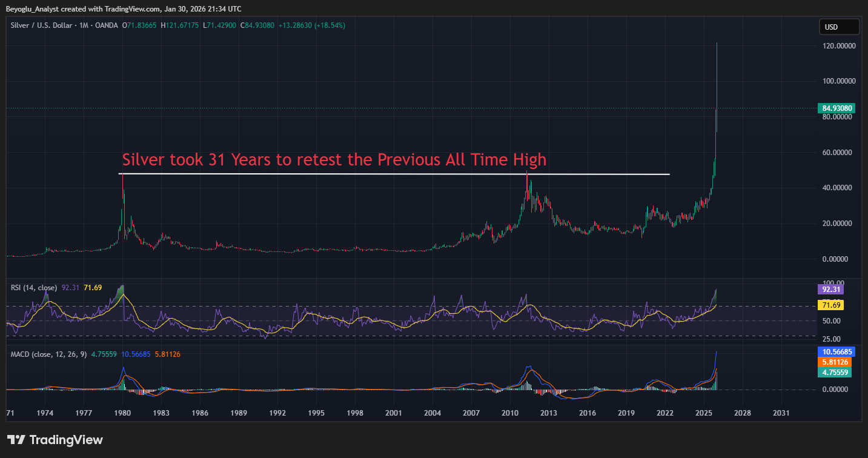Screen dimensions: 868x458
Task: Click the yellow 71.69 RSI axis tag
Action: click(830, 305)
